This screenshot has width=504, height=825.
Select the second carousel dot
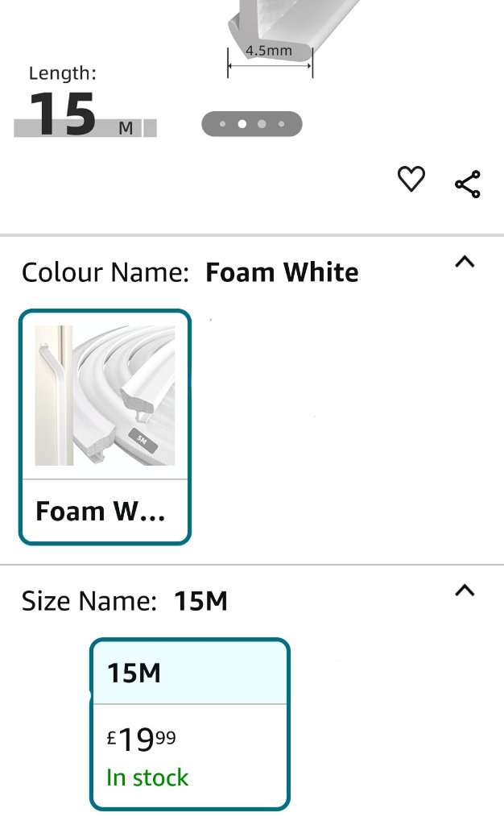coord(241,124)
